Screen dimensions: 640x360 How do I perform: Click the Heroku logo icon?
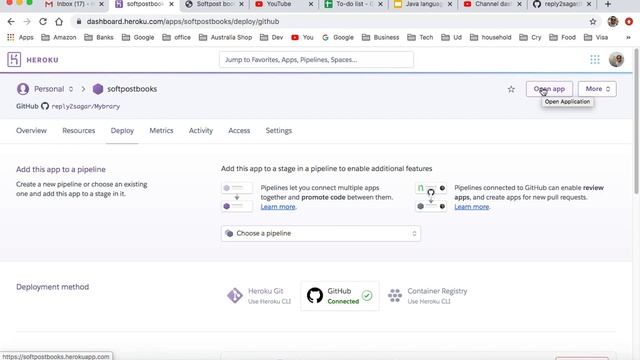14,60
